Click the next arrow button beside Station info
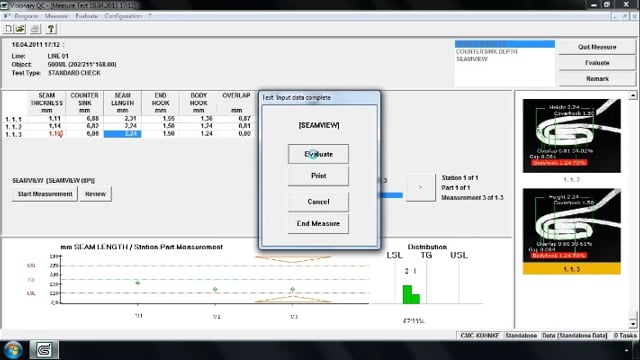The height and width of the screenshot is (360, 640). coord(421,187)
